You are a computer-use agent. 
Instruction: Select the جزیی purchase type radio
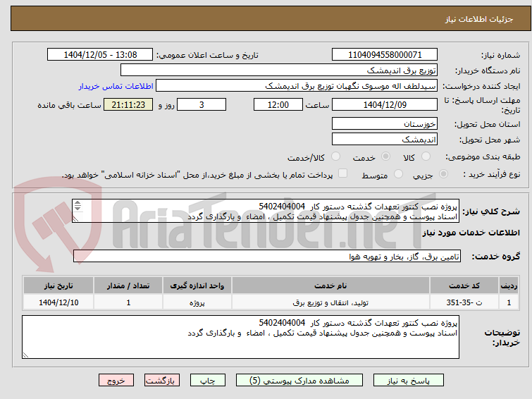[x=443, y=174]
